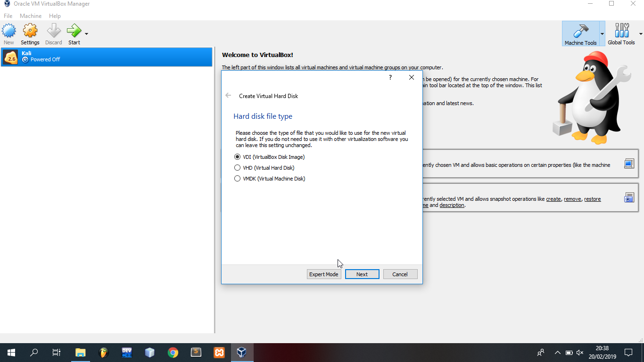Click the dialog's question mark help icon
The height and width of the screenshot is (362, 644).
[390, 78]
